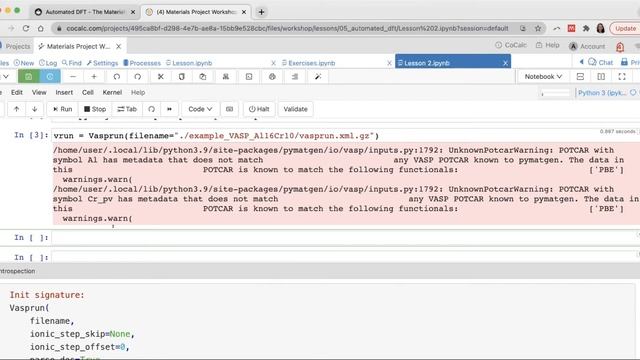Open the browser Extensions puzzle icon
Image resolution: width=640 pixels, height=360 pixels.
[586, 28]
